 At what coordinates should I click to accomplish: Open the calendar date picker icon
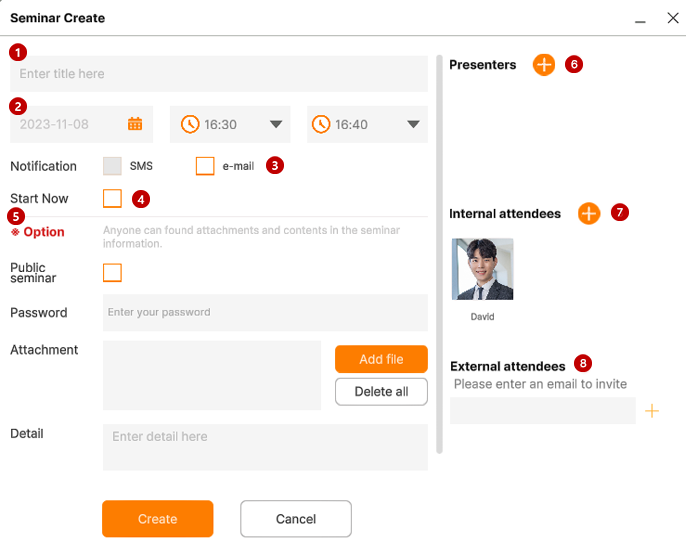pyautogui.click(x=135, y=124)
